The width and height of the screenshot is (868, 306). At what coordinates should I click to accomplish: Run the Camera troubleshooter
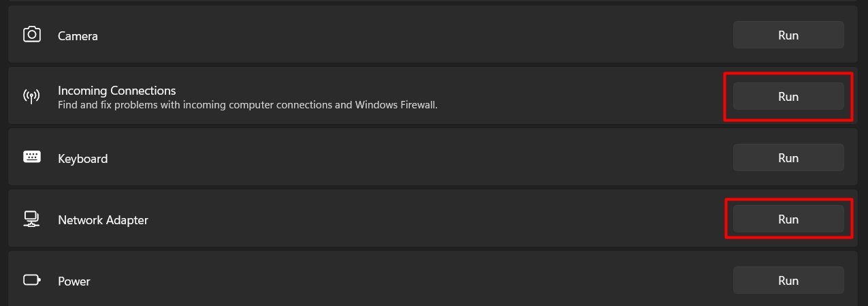[788, 35]
